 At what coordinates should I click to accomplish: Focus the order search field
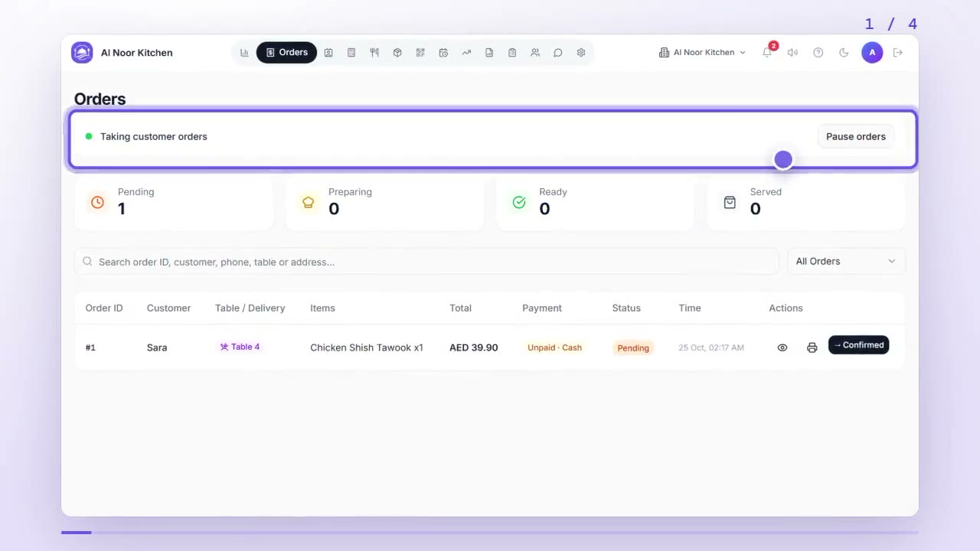pyautogui.click(x=426, y=262)
